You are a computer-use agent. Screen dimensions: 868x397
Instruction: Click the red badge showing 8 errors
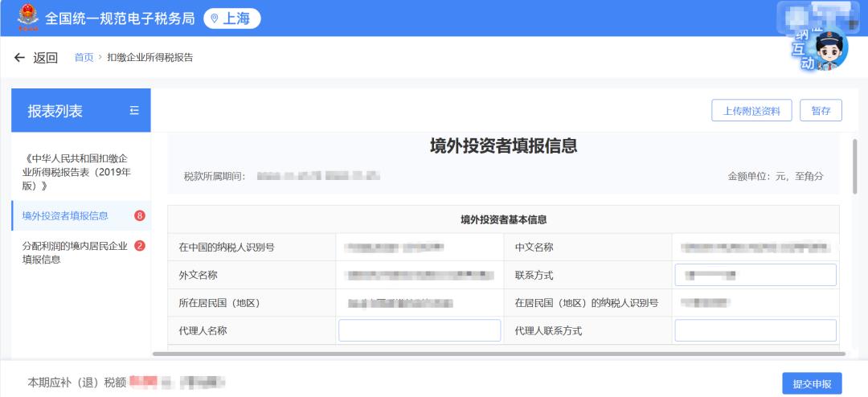[140, 215]
